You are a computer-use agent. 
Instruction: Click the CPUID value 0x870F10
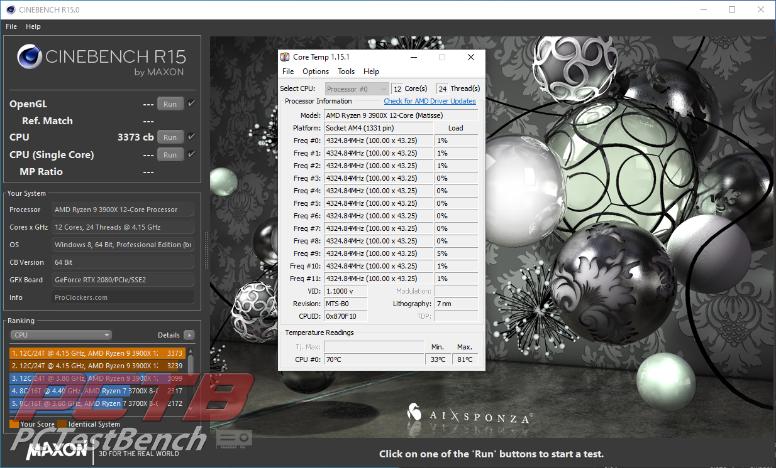click(345, 316)
